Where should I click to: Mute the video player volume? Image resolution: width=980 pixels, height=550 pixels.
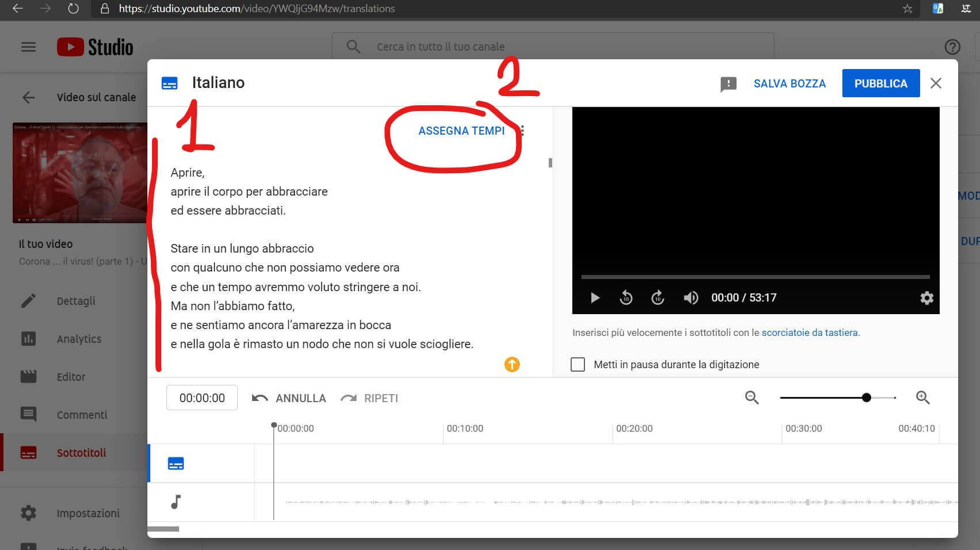point(690,297)
